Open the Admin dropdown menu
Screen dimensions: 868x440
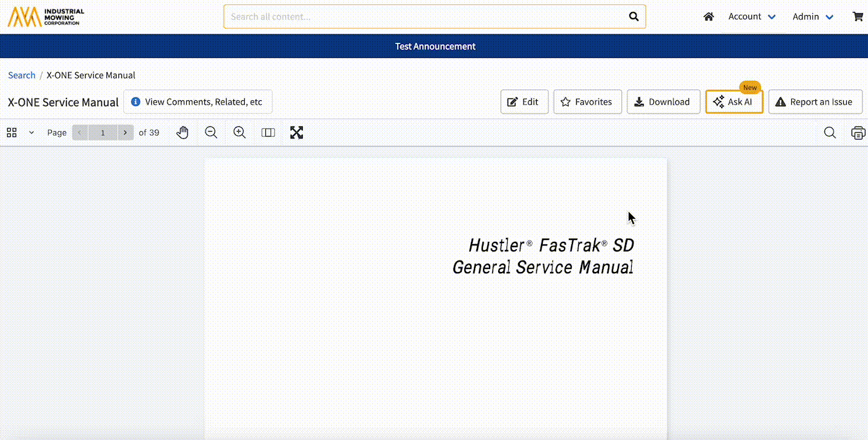tap(812, 17)
